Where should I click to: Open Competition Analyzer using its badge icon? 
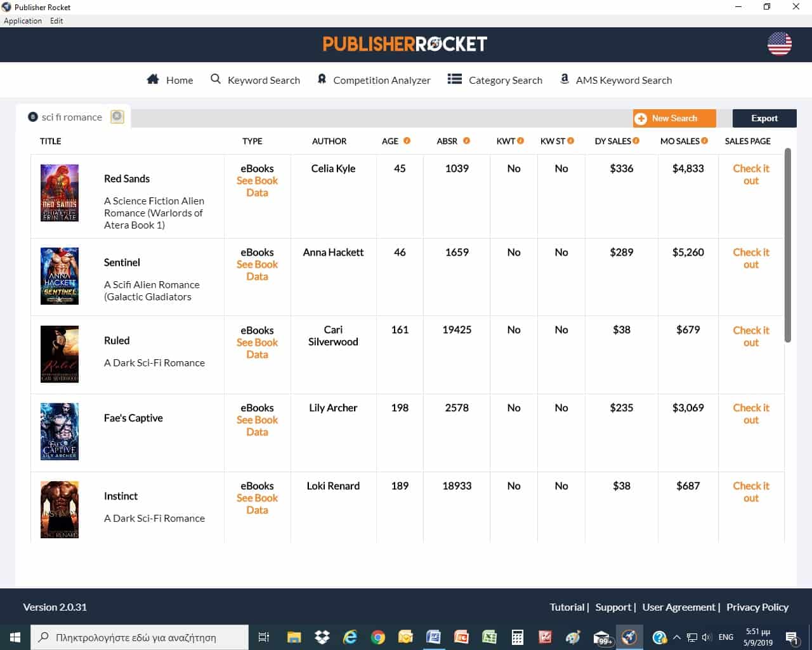(322, 79)
